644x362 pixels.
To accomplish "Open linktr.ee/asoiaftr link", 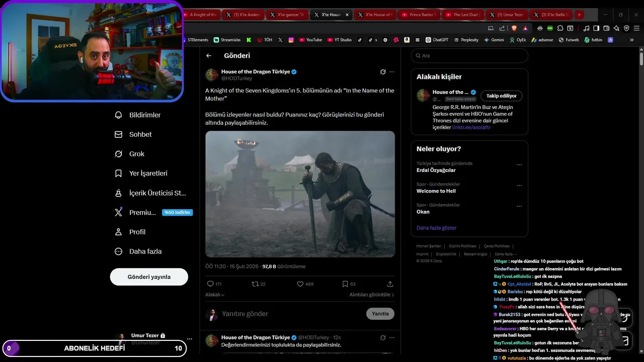I will (x=471, y=127).
